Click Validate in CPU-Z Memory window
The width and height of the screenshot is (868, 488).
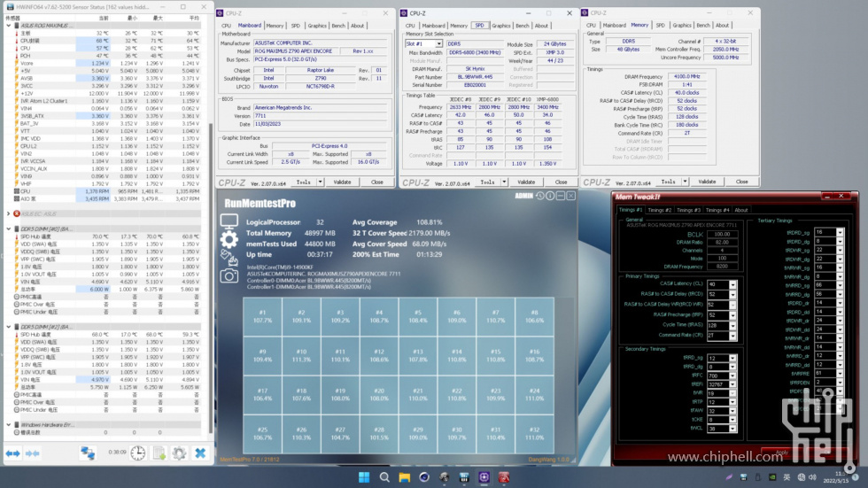[x=707, y=182]
